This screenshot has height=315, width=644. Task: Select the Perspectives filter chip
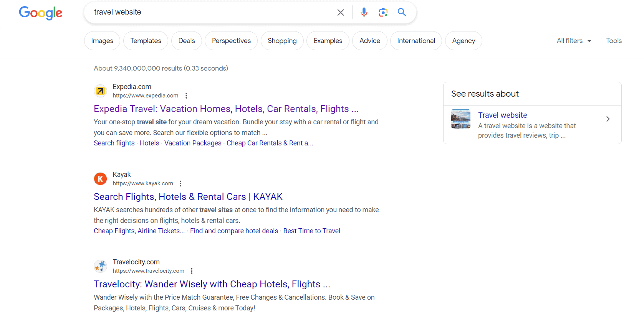coord(231,41)
